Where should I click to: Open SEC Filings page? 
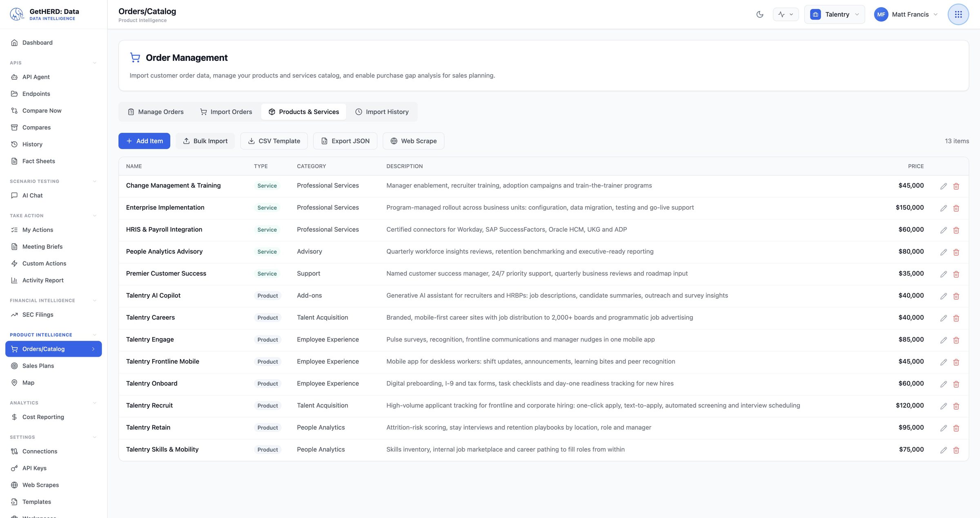coord(53,315)
